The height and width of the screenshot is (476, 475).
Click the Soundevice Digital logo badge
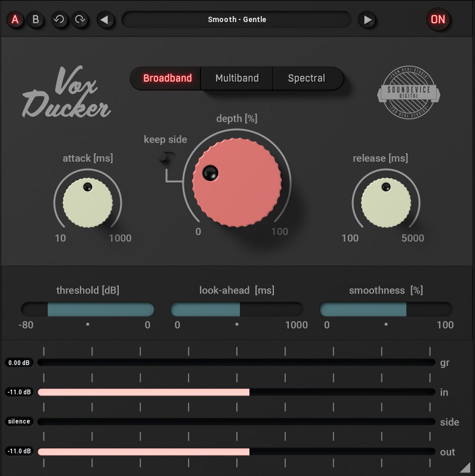[x=409, y=92]
